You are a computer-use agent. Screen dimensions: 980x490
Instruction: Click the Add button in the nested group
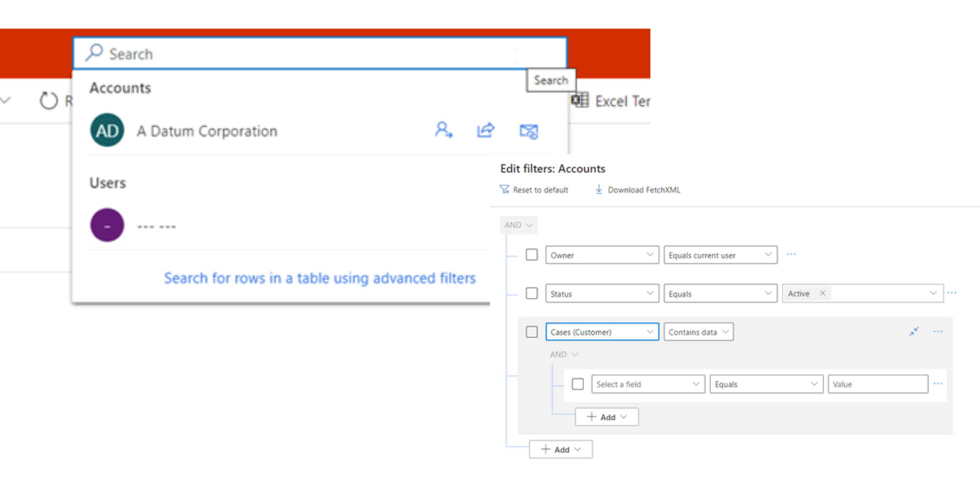[x=607, y=416]
